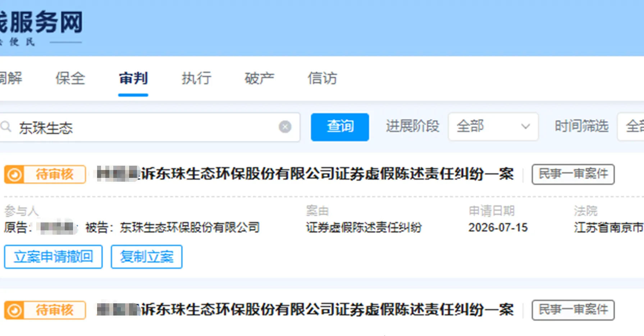644x336 pixels.
Task: Switch to the 破产 tab
Action: 259,78
